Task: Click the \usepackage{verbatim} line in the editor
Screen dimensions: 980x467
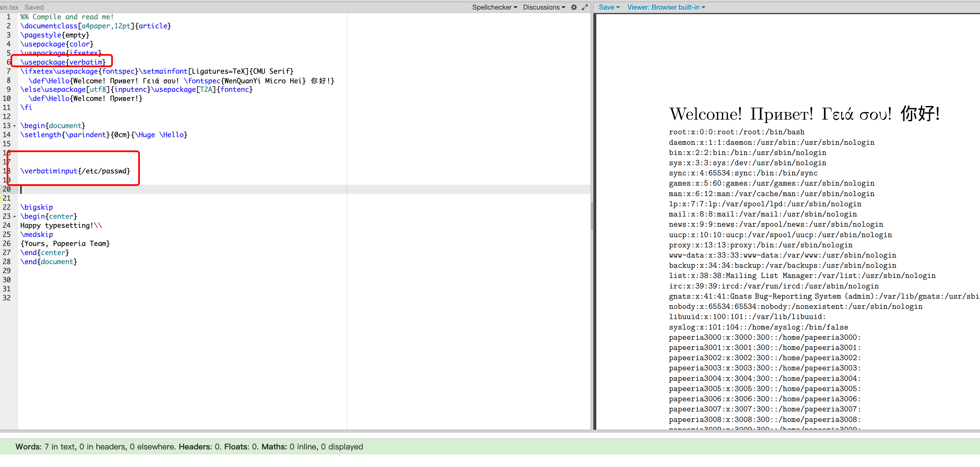Action: 63,62
